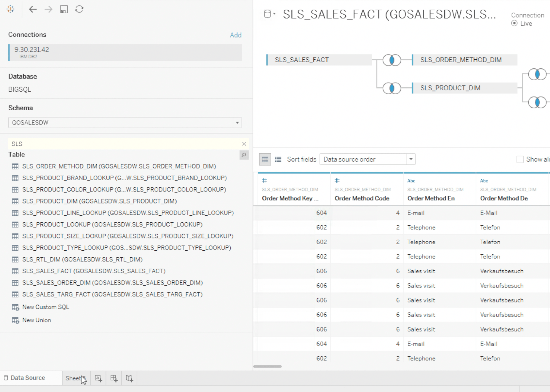This screenshot has width=550, height=392.
Task: Switch to the Sheet tab
Action: (x=73, y=378)
